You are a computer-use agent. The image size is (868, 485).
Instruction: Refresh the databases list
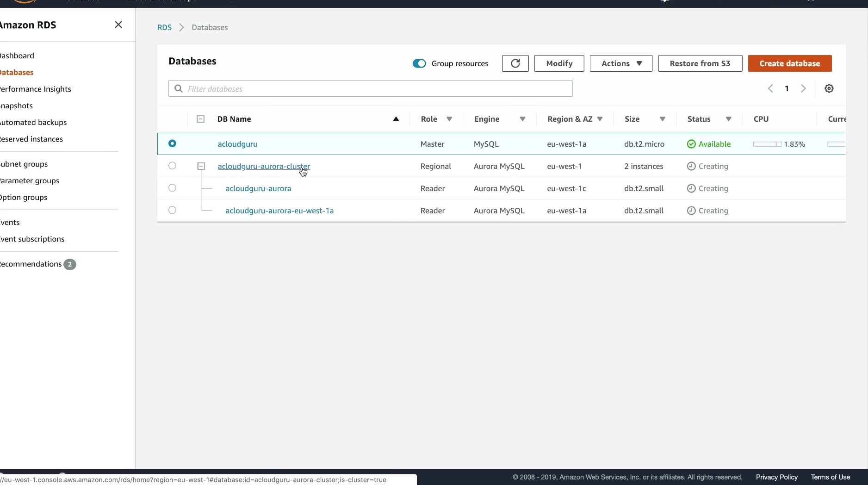point(515,63)
